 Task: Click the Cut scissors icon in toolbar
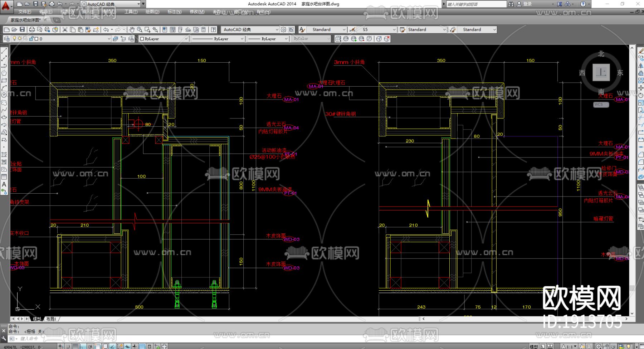point(65,30)
